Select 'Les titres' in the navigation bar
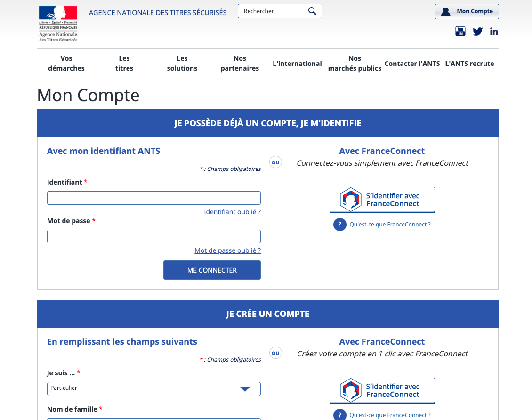The image size is (532, 420). (x=124, y=63)
